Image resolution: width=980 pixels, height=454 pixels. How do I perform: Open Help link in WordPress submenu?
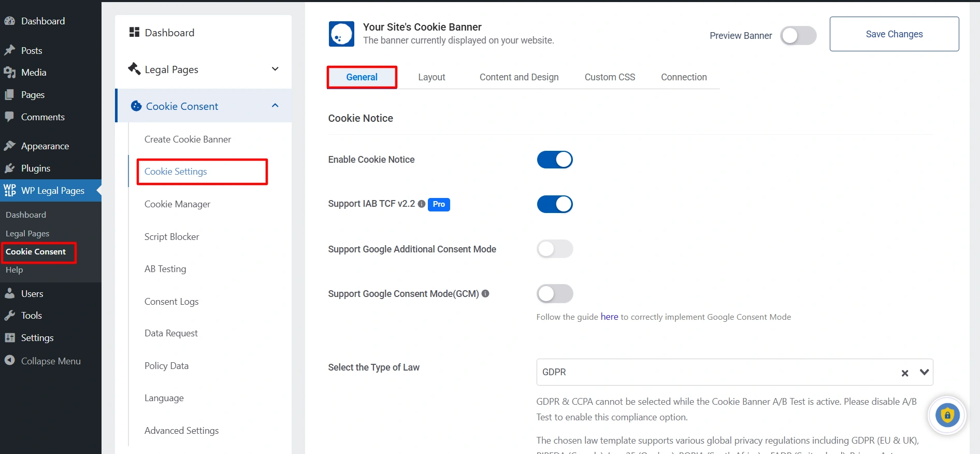(x=14, y=270)
